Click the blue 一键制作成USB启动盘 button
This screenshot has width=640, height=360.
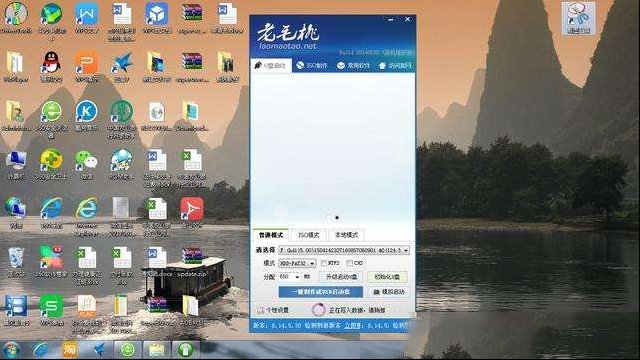point(320,292)
